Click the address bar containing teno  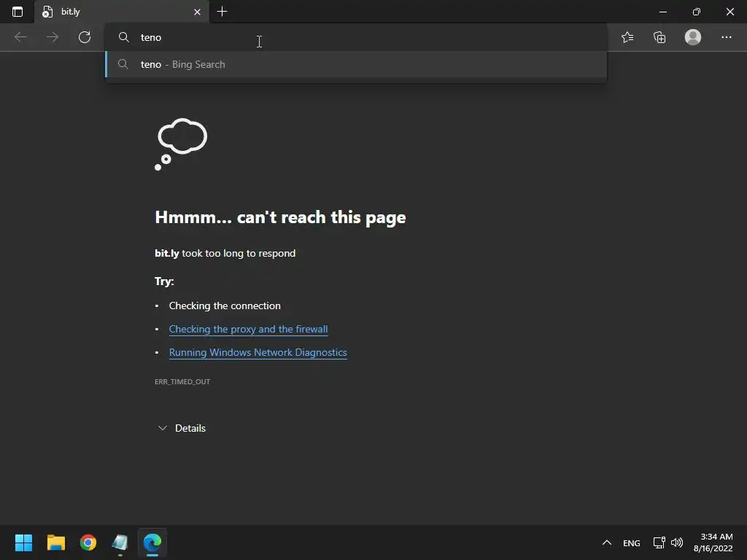tap(356, 37)
